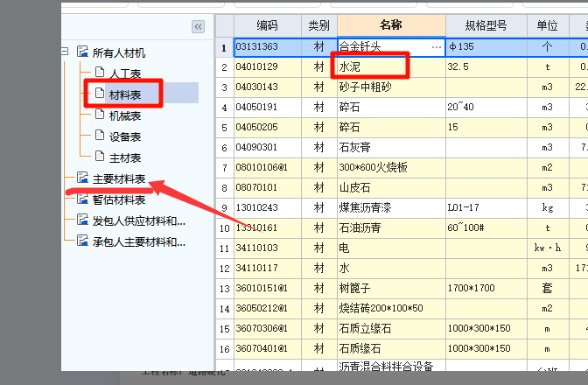This screenshot has height=385, width=588.
Task: Open 承包人主要材料和... tree node
Action: [139, 241]
